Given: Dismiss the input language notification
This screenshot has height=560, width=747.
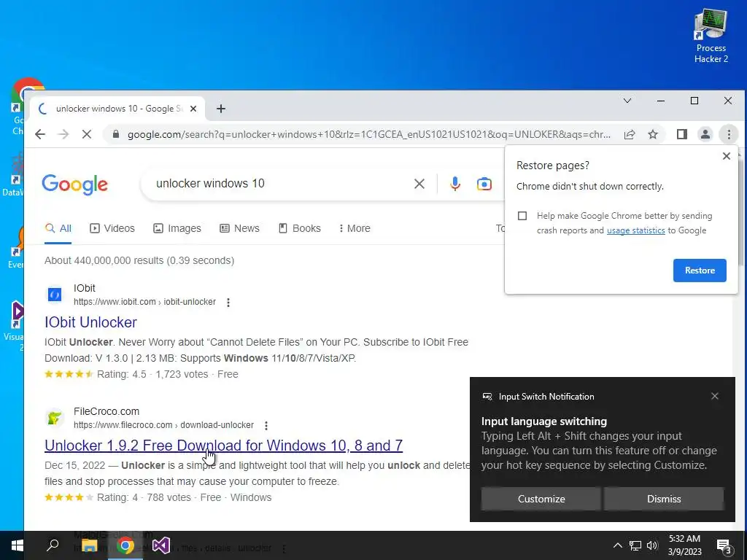Looking at the screenshot, I should pos(664,499).
